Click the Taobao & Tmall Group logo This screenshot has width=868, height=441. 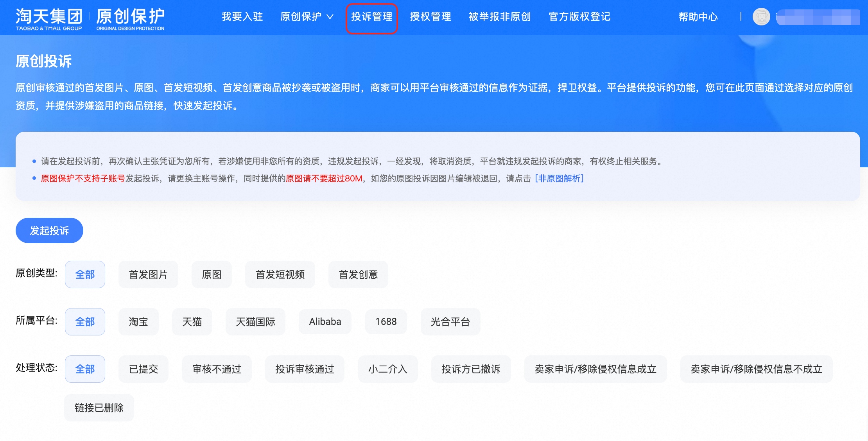pos(49,19)
